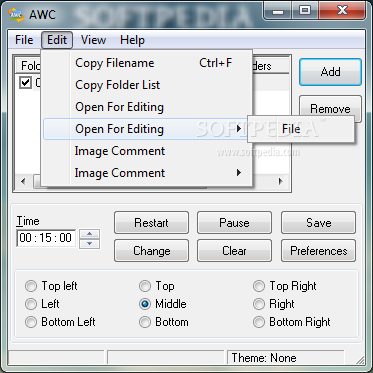
Task: Click the Preferences button
Action: 319,251
